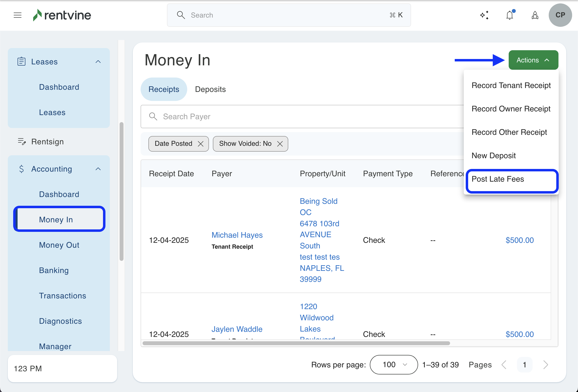Remove the Date Posted filter

point(200,144)
